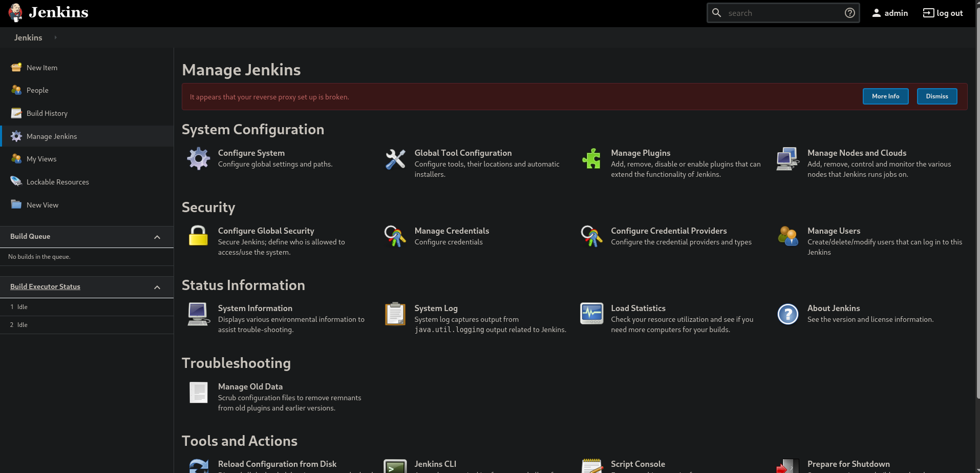This screenshot has width=980, height=473.
Task: Click the search help question mark icon
Action: 850,13
